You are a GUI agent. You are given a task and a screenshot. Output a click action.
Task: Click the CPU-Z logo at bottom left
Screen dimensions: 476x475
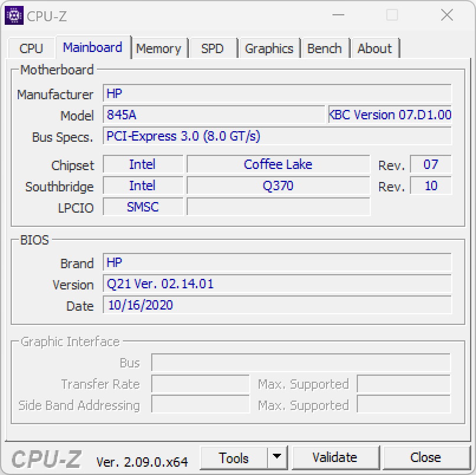coord(46,459)
